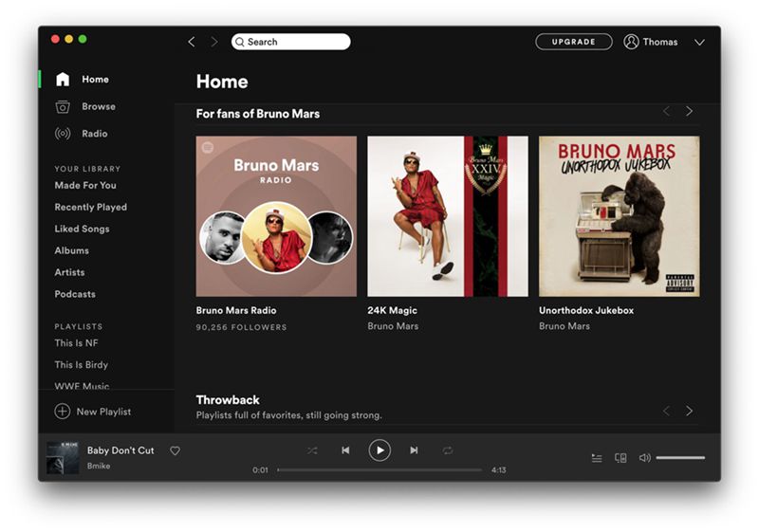Mute using the volume speaker icon

click(644, 457)
